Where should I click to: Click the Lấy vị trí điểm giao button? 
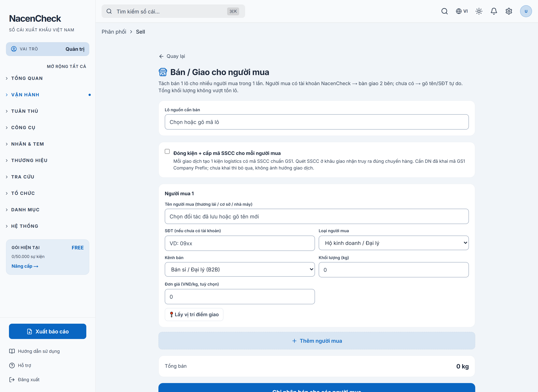tap(194, 314)
